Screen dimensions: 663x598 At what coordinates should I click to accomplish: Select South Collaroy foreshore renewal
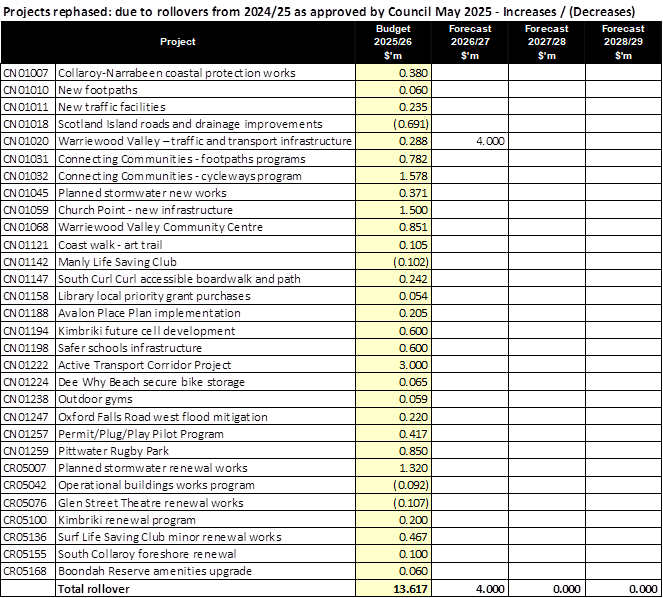pos(147,554)
